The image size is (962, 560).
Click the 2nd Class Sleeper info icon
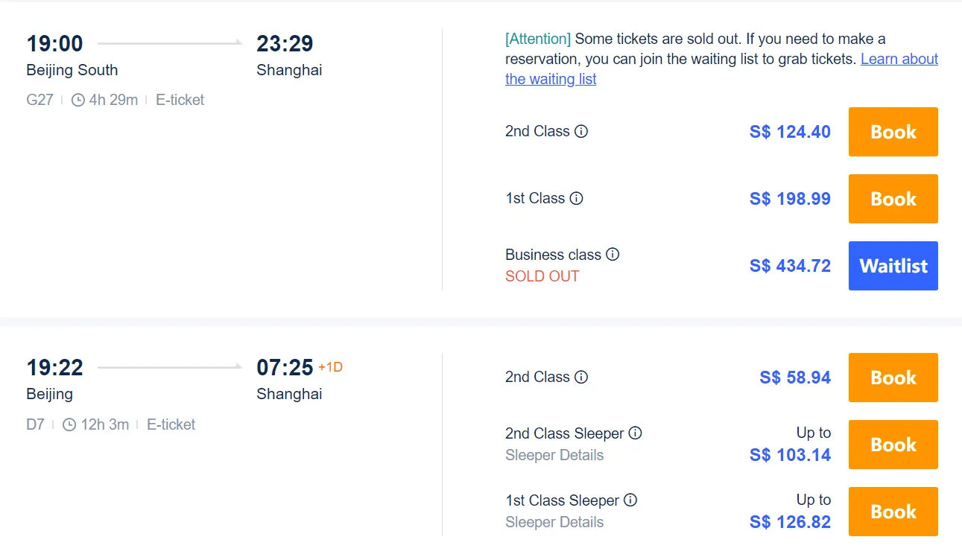(636, 433)
